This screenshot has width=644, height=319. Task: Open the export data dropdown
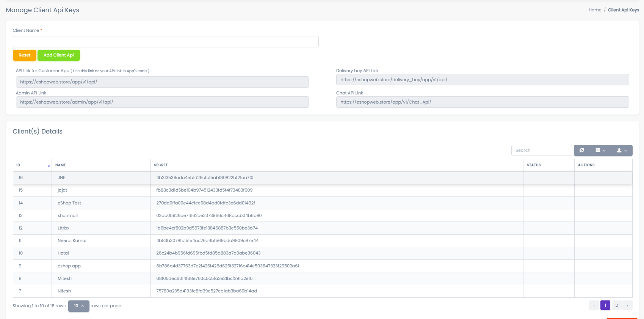pyautogui.click(x=622, y=150)
